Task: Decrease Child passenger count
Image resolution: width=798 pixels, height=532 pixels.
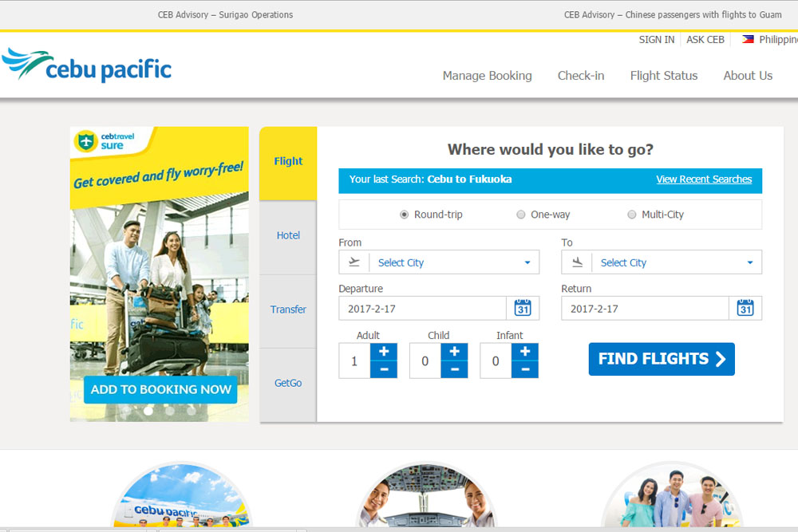Action: point(455,369)
